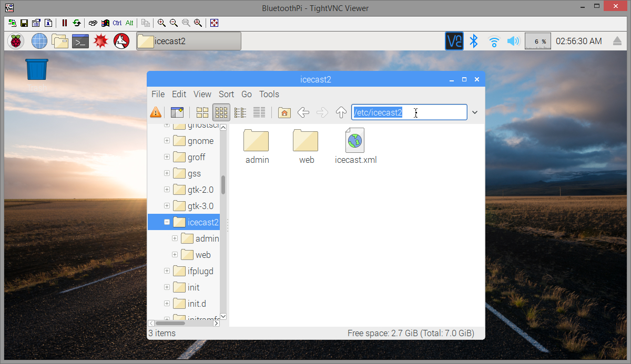Switch to large icon view mode
Screen dimensions: 631x364
202,112
